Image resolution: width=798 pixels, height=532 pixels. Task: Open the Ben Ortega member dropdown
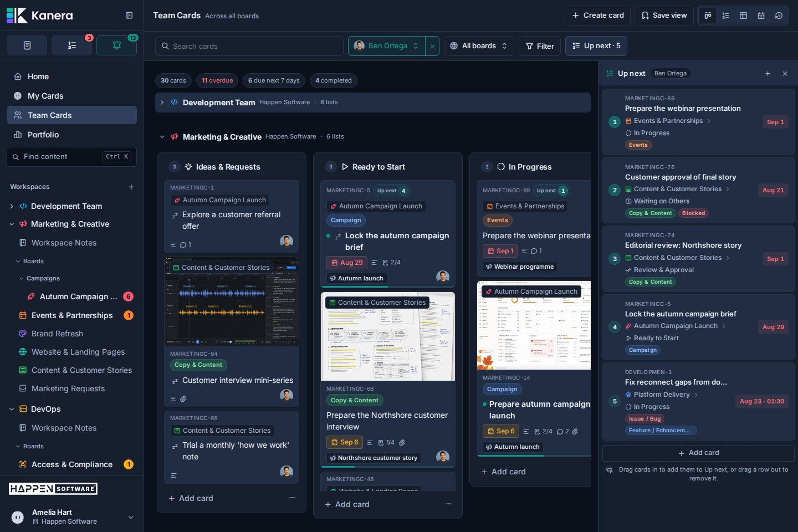click(x=387, y=46)
